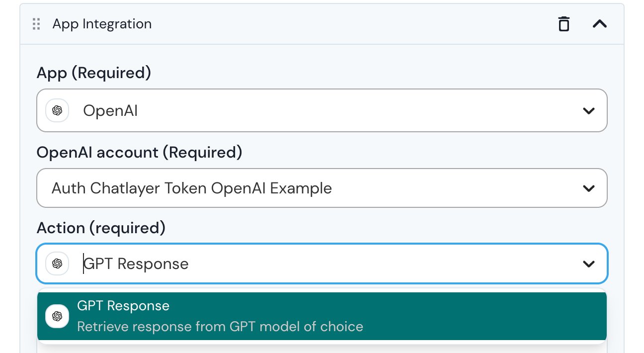The height and width of the screenshot is (353, 644).
Task: Click the "App (Required)" label
Action: coord(94,73)
